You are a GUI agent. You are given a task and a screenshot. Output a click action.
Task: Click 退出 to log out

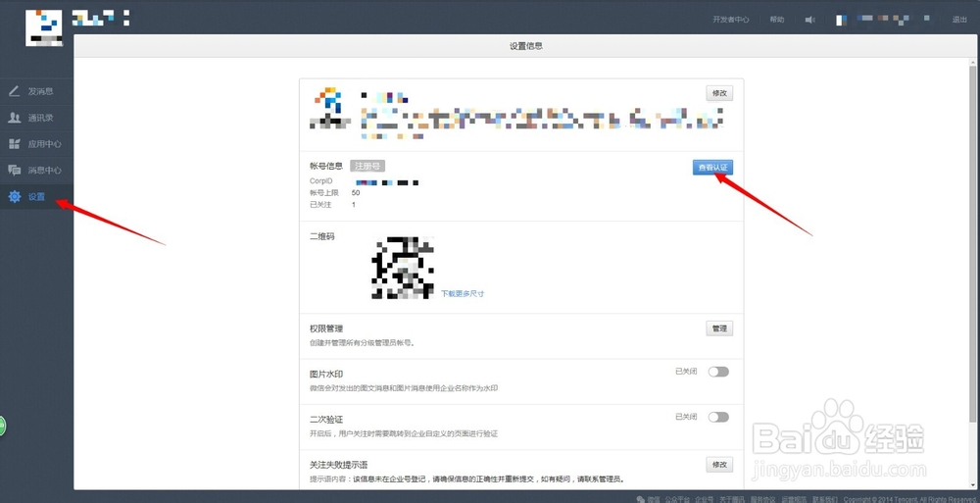[959, 20]
